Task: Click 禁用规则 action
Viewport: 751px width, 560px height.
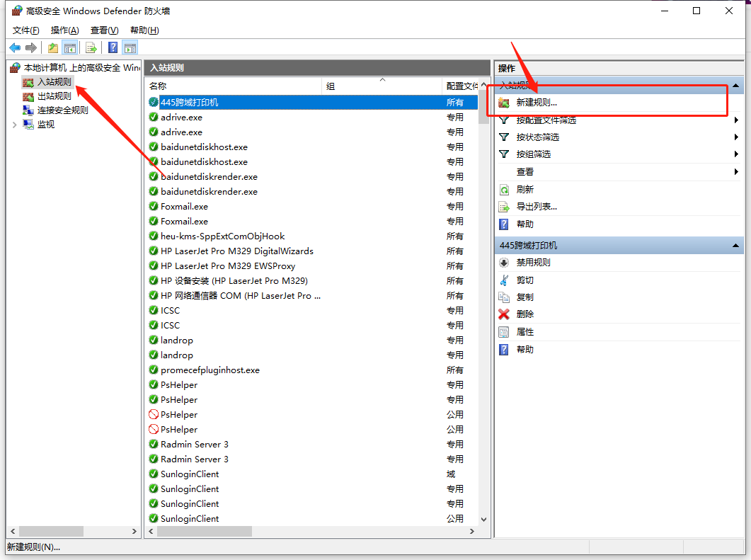Action: point(533,263)
